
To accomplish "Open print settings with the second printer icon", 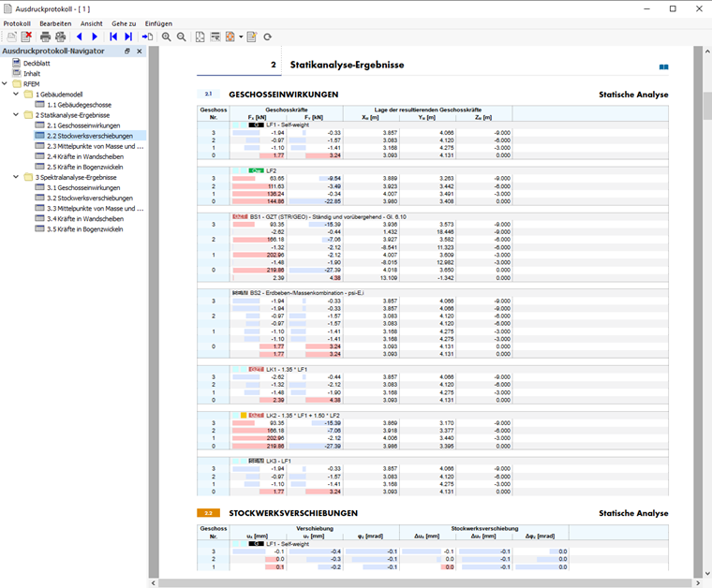I will pos(60,37).
